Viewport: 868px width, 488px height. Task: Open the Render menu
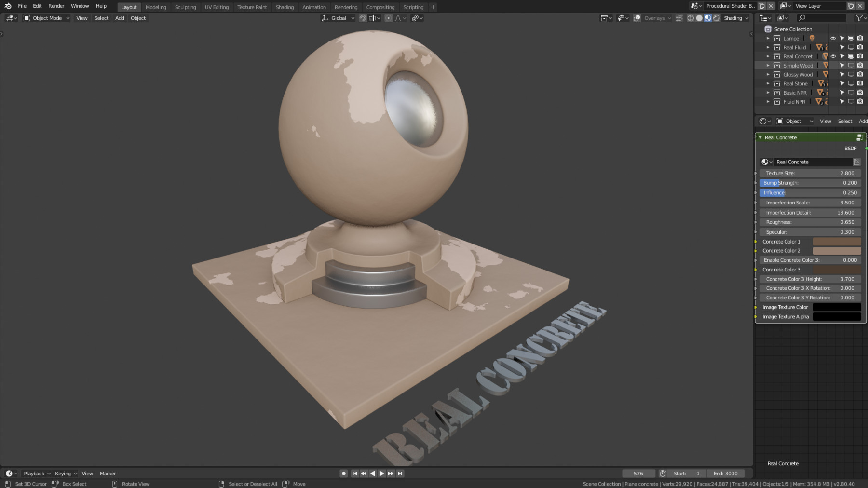[55, 6]
